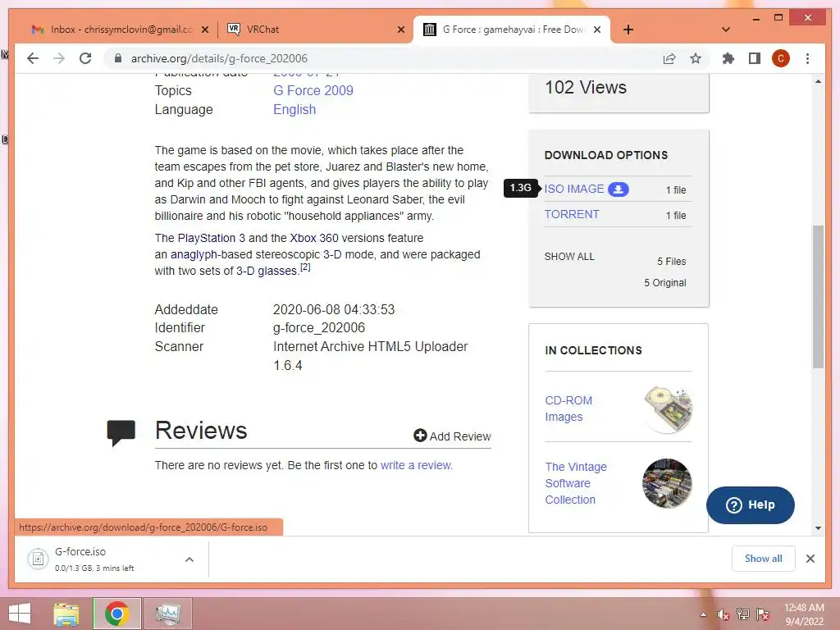Click the CD-ROM Images thumbnail
This screenshot has height=630, width=840.
(x=668, y=409)
